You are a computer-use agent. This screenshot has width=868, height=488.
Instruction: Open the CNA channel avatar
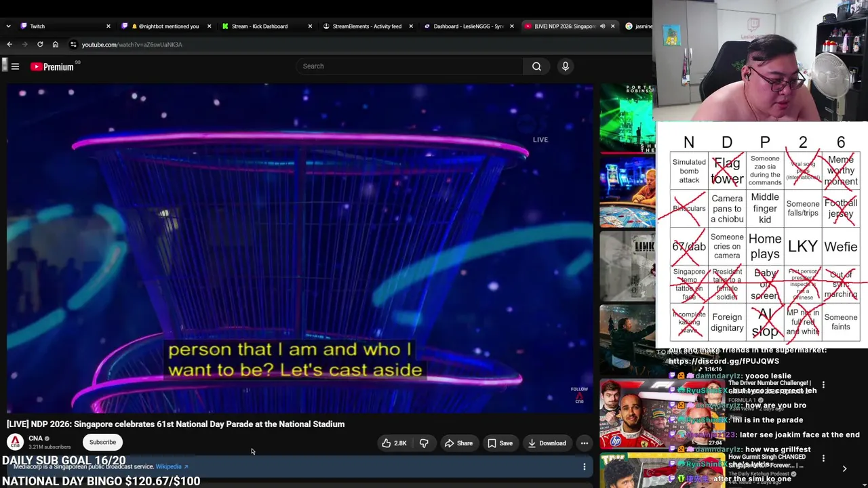click(x=15, y=442)
